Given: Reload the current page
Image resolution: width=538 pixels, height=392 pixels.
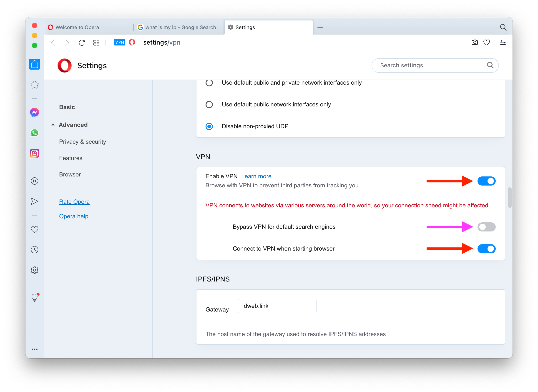Looking at the screenshot, I should click(82, 43).
